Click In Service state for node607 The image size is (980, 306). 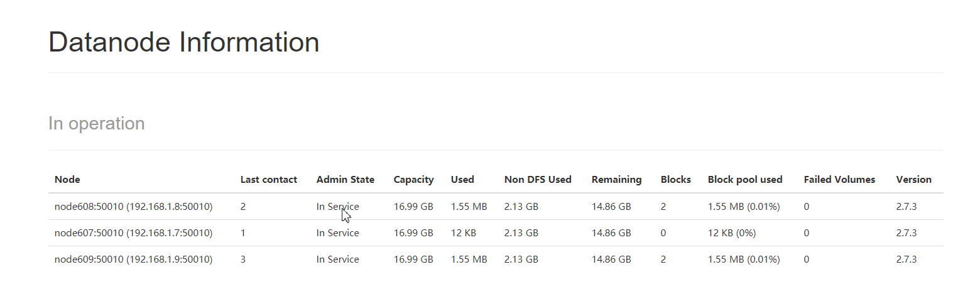coord(337,233)
